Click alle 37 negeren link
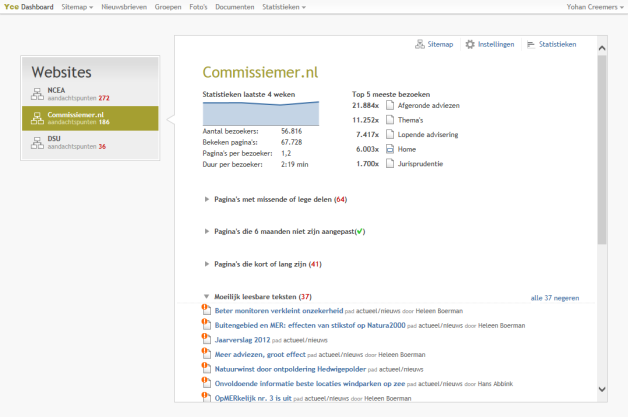 pos(555,298)
